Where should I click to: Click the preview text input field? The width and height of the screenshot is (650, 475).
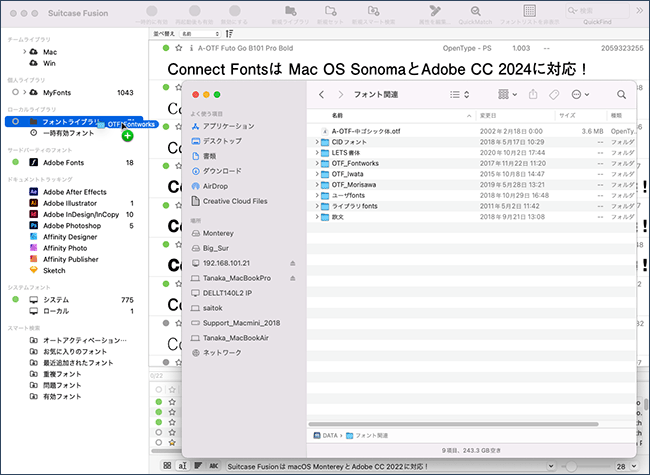point(386,466)
